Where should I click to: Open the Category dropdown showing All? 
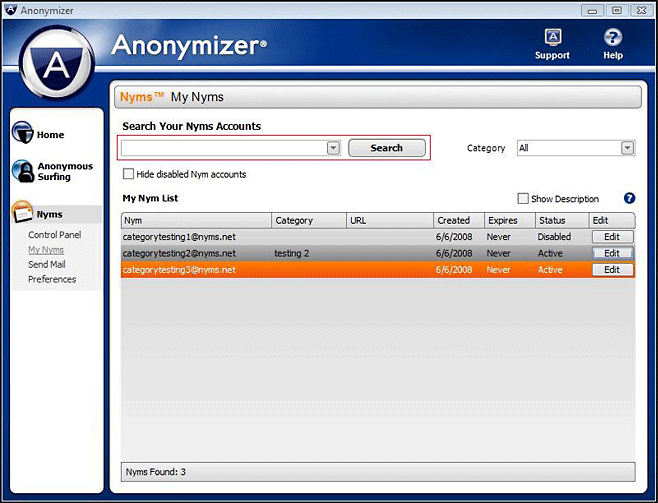[x=627, y=148]
